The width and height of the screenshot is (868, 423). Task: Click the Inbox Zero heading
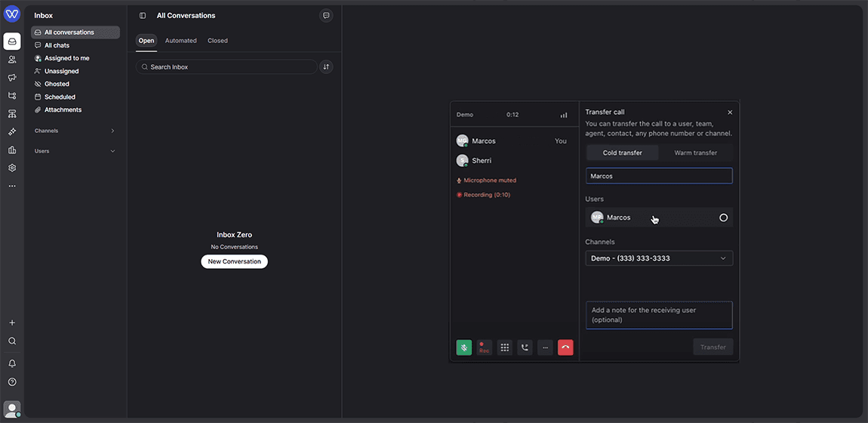234,235
